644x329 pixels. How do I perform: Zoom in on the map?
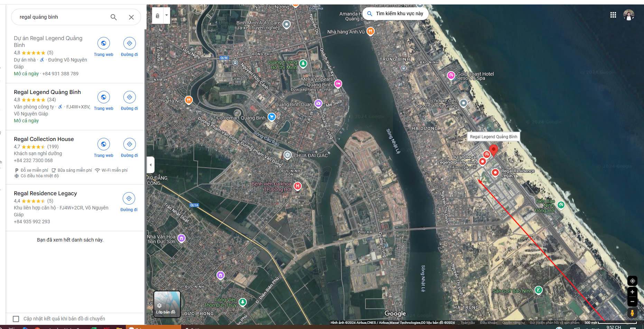tap(632, 292)
